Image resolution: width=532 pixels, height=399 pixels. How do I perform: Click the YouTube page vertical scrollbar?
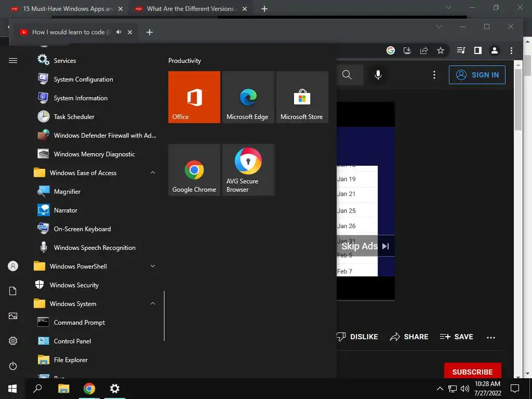tap(518, 100)
